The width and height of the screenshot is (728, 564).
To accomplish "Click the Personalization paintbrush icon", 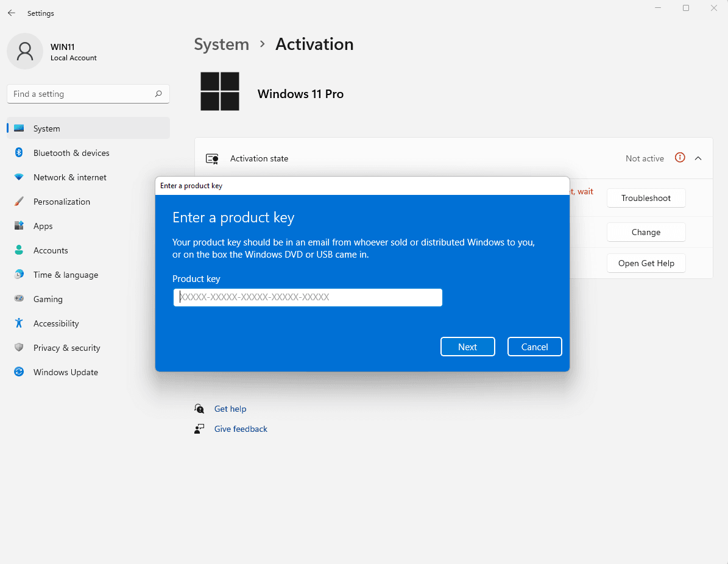I will pyautogui.click(x=19, y=202).
